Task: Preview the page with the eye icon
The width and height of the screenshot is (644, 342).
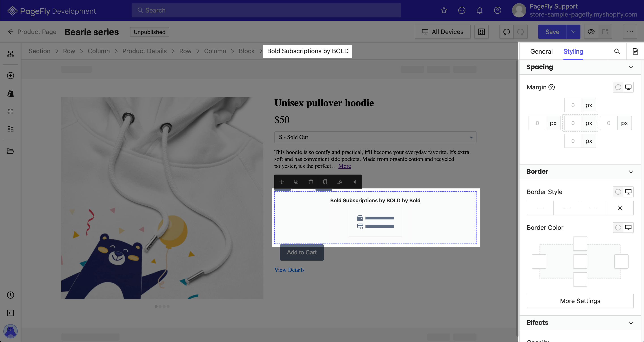Action: click(x=591, y=32)
